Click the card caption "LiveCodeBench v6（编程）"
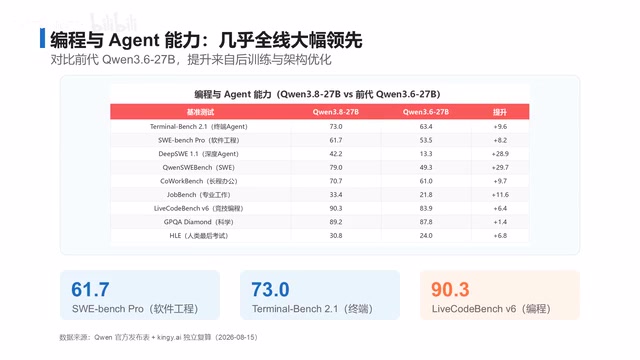640x360 pixels. click(491, 309)
